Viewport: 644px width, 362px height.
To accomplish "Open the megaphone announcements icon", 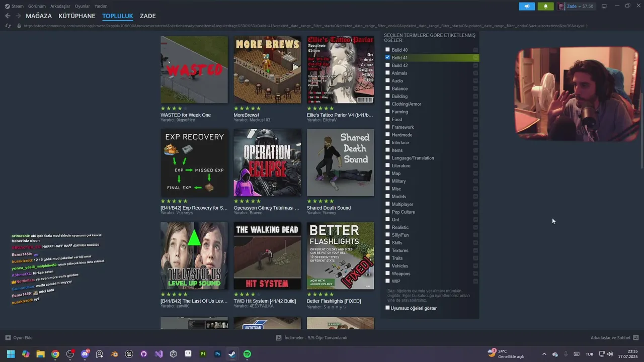I will point(527,6).
